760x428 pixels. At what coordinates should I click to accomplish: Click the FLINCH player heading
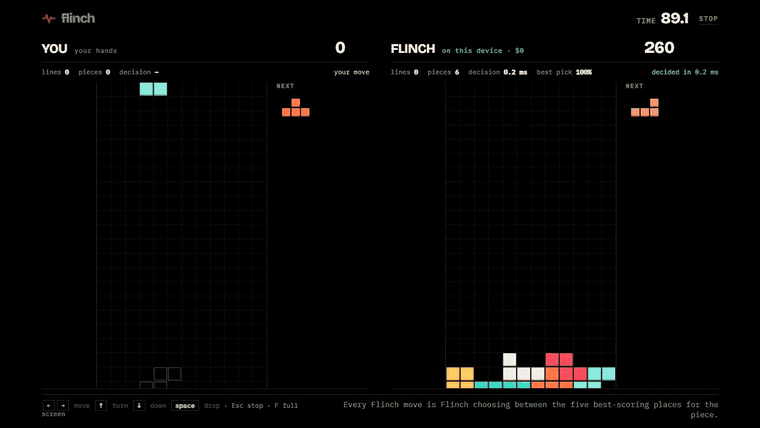[413, 48]
